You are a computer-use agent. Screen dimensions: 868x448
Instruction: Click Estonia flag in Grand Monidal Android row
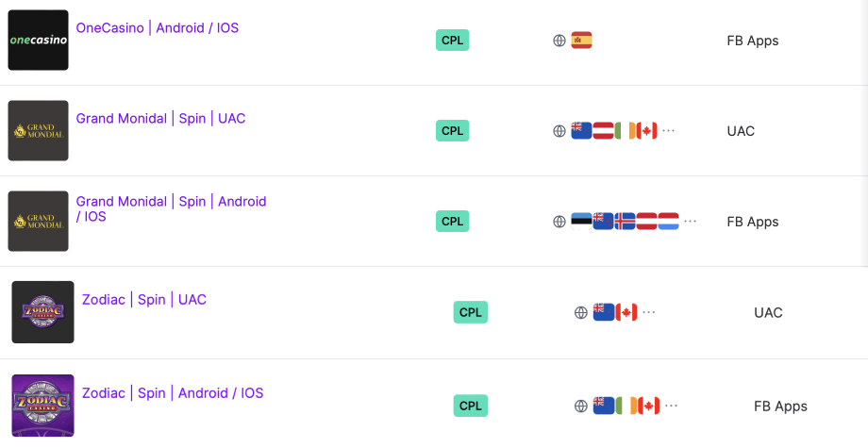coord(582,222)
